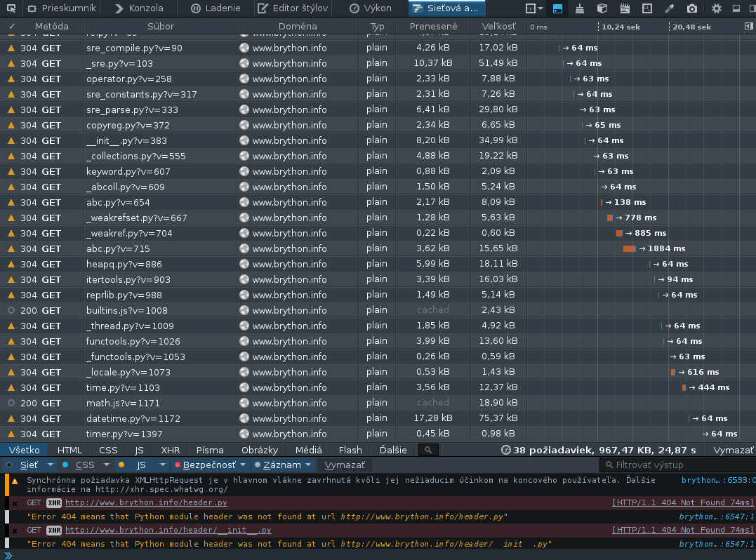Switch to the Konzola tab

click(139, 8)
